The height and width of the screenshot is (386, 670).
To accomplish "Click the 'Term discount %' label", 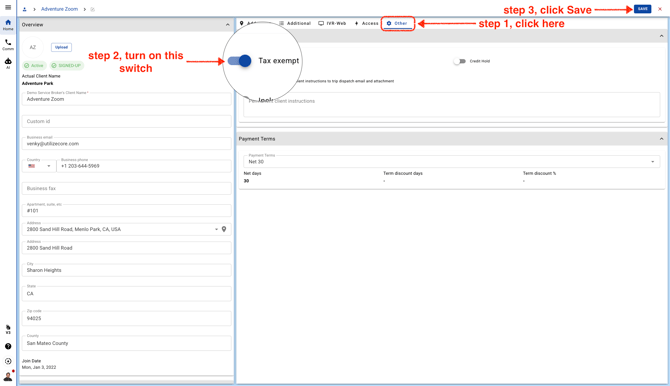I will point(540,174).
